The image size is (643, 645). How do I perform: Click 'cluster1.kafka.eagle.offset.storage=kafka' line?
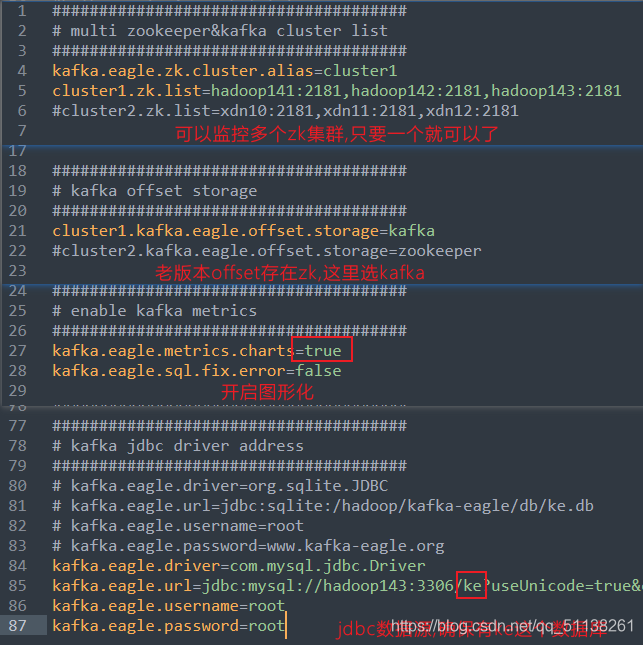point(244,231)
